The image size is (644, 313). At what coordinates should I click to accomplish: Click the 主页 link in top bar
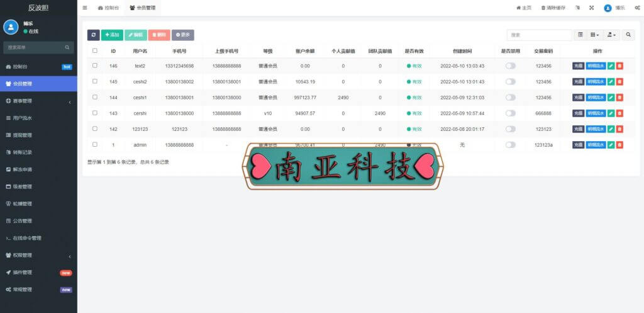pos(524,8)
